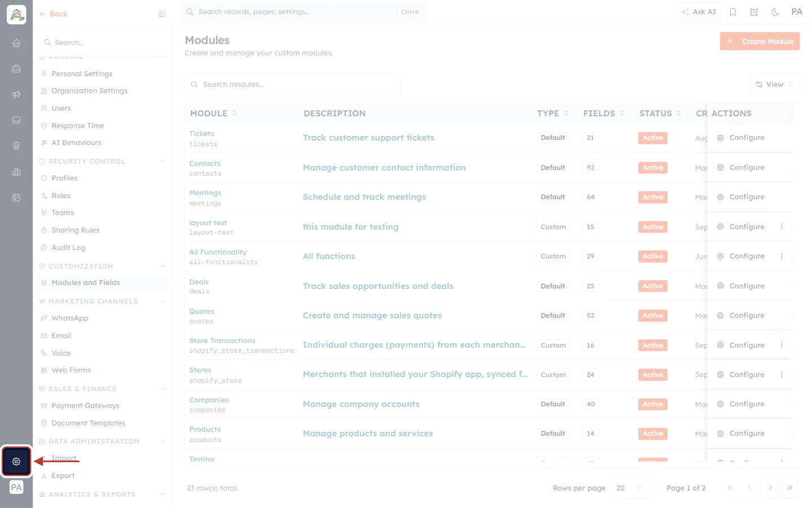Collapse the Sales & Finance section

[x=163, y=389]
